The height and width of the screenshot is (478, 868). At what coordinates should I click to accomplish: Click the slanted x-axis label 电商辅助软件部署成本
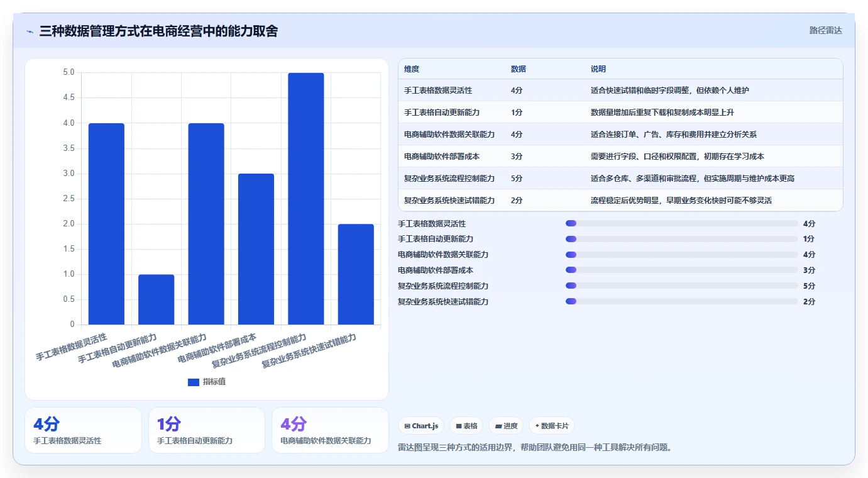pos(217,348)
